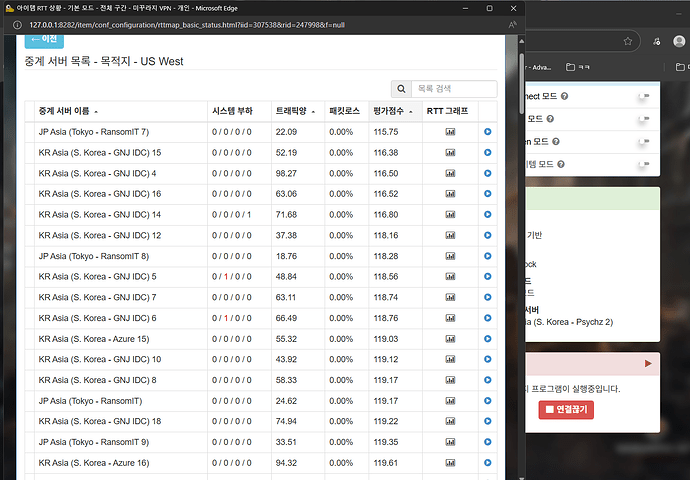
Task: Click the search magnifier icon beside 목록 검색
Action: click(401, 89)
